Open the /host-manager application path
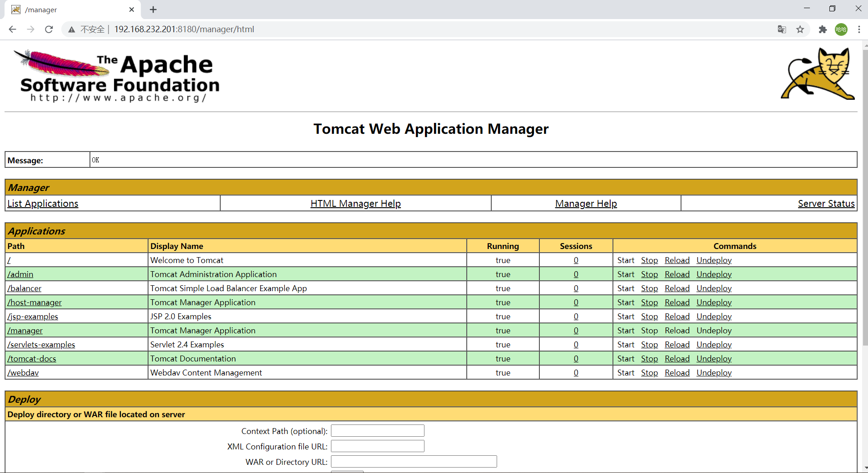Screen dimensions: 868x473 click(x=35, y=302)
